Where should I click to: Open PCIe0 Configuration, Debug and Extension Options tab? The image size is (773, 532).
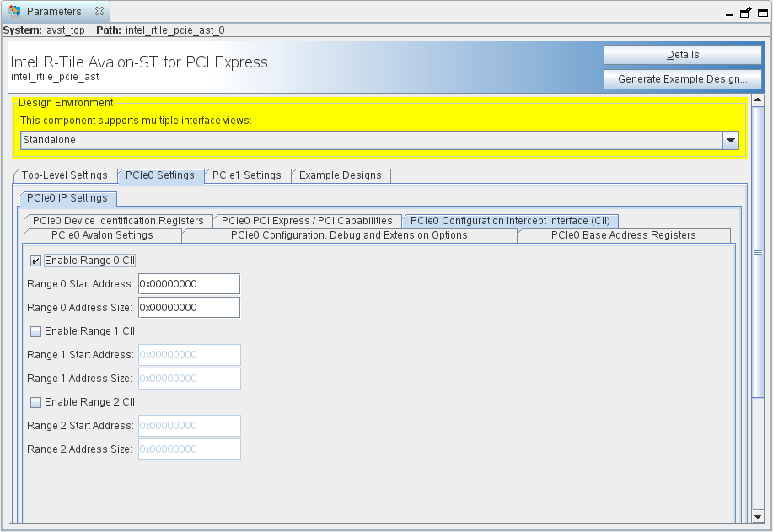[349, 235]
